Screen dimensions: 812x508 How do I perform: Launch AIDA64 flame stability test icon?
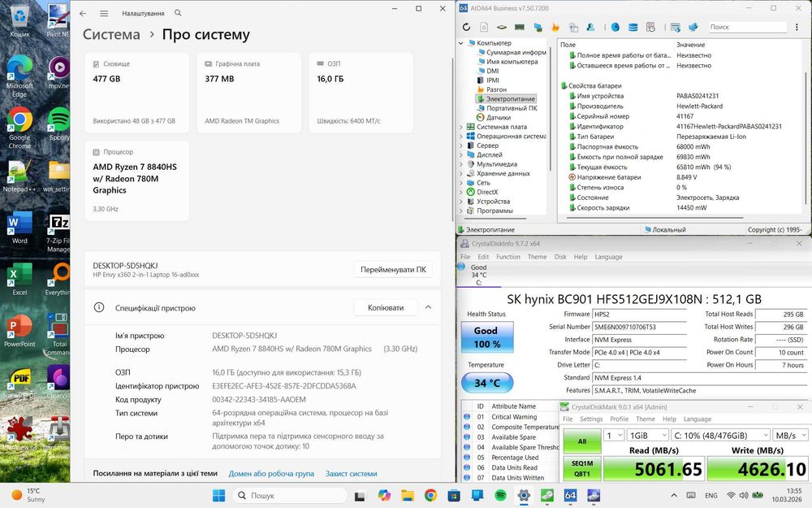point(555,27)
